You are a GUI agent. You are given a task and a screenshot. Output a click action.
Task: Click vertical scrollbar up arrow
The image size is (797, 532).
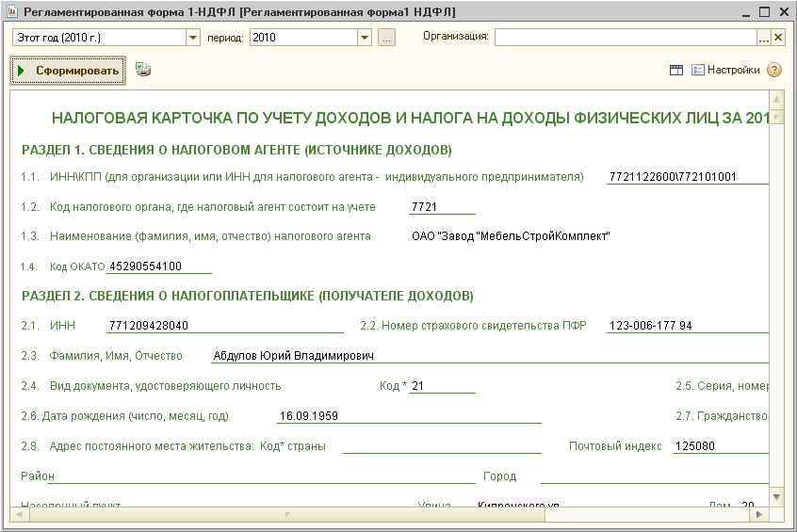click(x=776, y=100)
